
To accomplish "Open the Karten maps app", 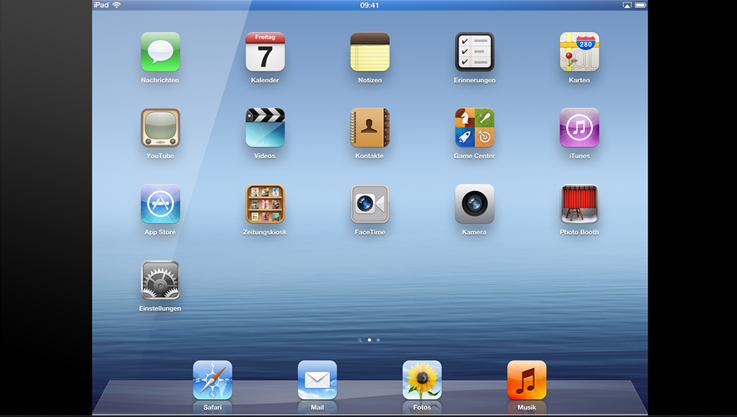I will (580, 52).
